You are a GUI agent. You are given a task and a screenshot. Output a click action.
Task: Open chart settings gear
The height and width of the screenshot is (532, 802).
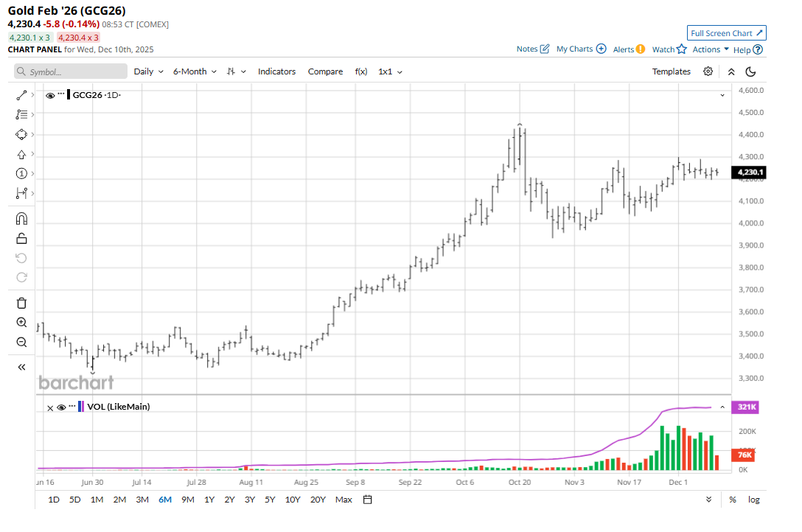708,71
